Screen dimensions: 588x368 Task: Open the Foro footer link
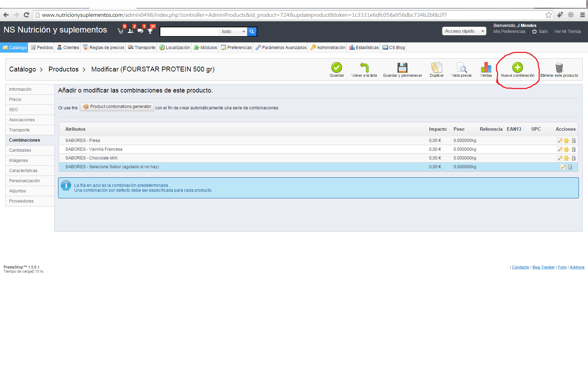[562, 267]
